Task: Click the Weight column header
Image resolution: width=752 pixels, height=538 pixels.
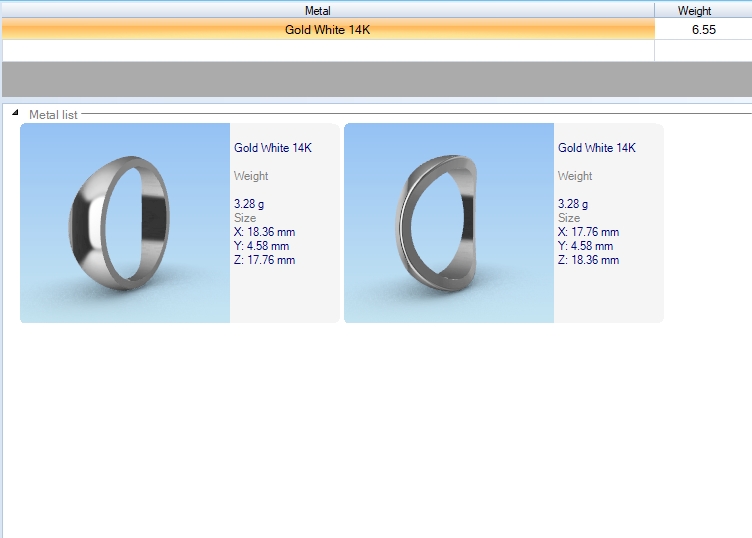Action: 694,10
